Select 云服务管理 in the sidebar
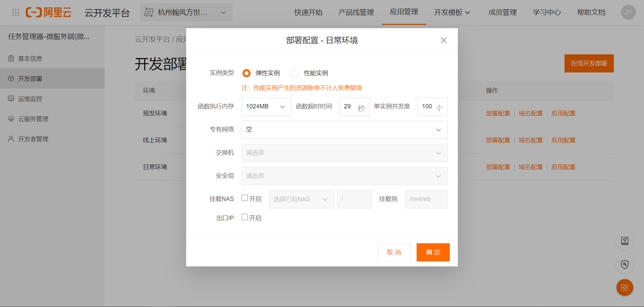The image size is (644, 307). click(x=52, y=119)
